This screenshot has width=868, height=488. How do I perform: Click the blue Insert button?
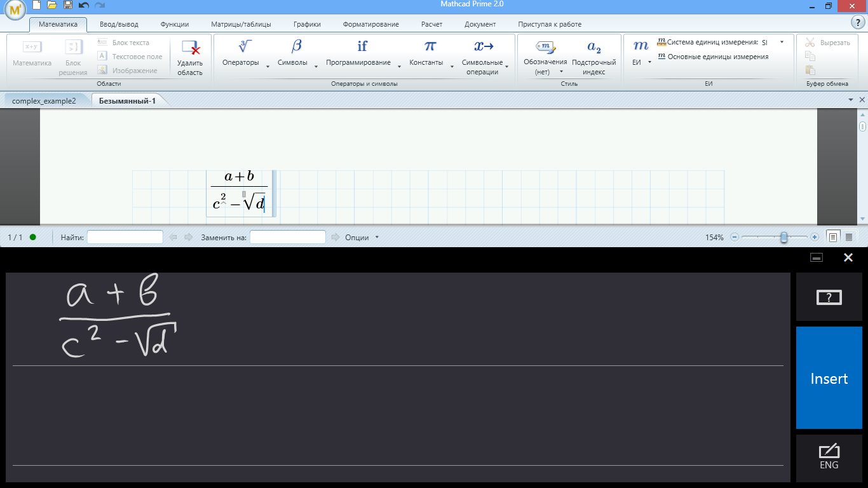[x=829, y=378]
